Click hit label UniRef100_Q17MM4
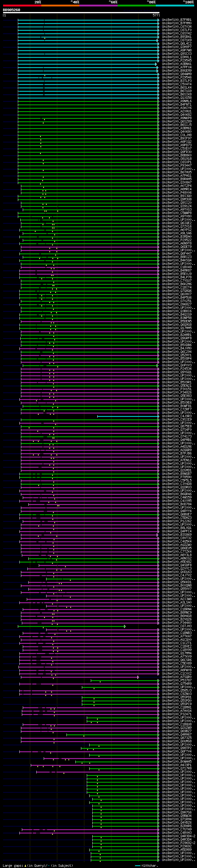Screen dimensions: 197x868 pos(177,653)
